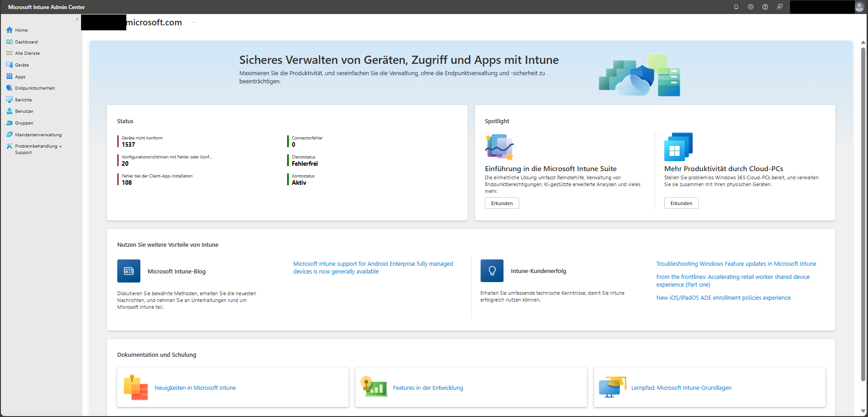Screen dimensions: 868x417
Task: Click the Features in der Entwicklung icon
Action: (374, 387)
